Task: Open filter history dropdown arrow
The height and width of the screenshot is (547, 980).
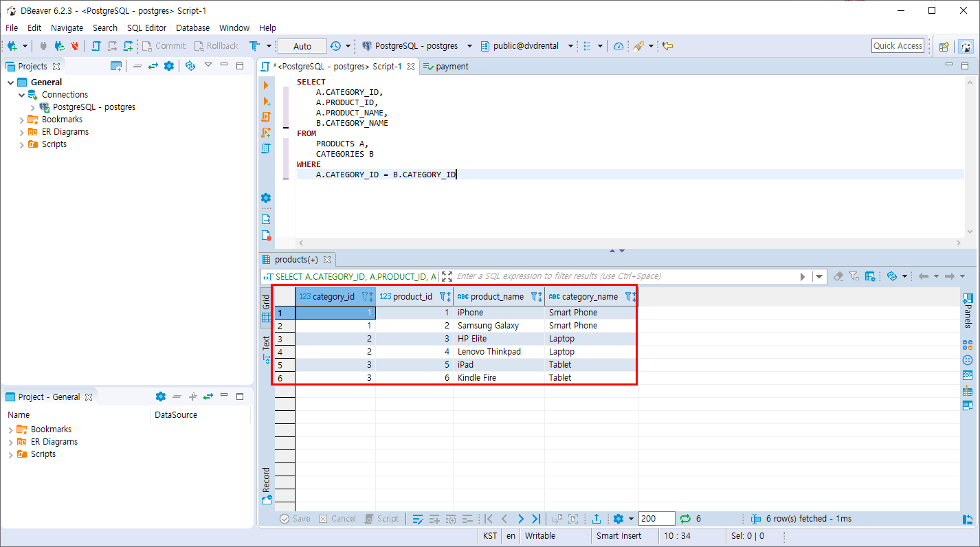Action: [818, 276]
